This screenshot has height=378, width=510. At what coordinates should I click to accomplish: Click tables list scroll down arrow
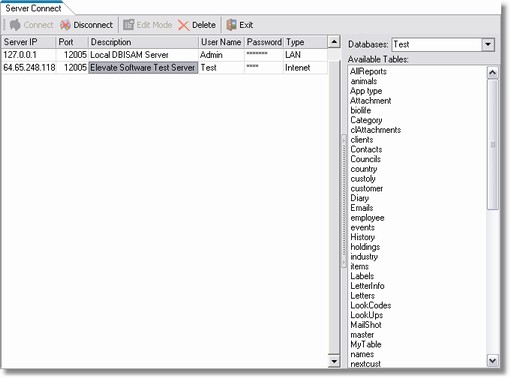493,360
